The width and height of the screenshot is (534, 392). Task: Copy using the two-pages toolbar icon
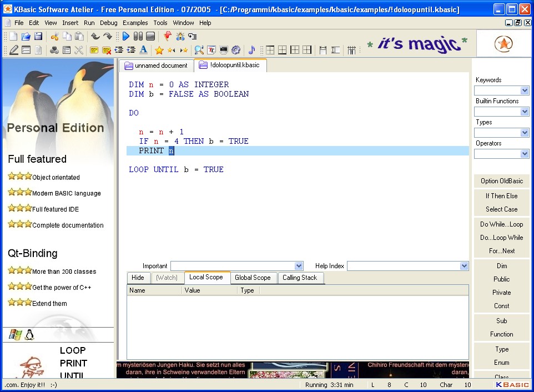[67, 37]
